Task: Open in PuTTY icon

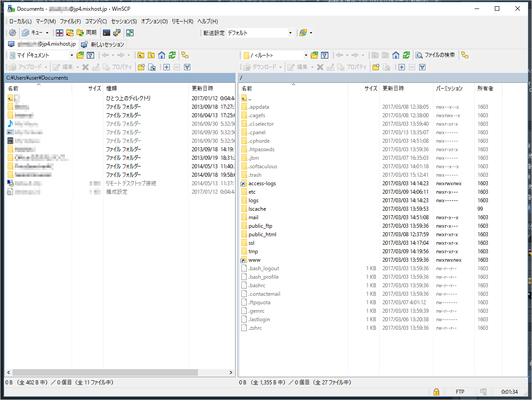Action: point(117,33)
